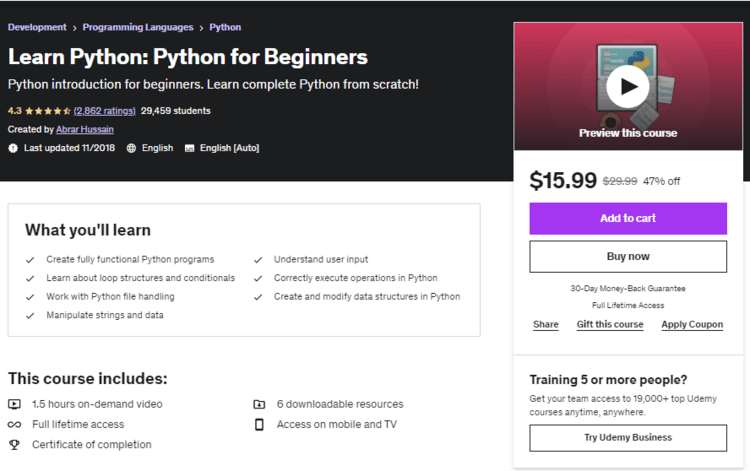Click the downloadable resources folder icon
Viewport: 750px width, 471px height.
click(259, 405)
